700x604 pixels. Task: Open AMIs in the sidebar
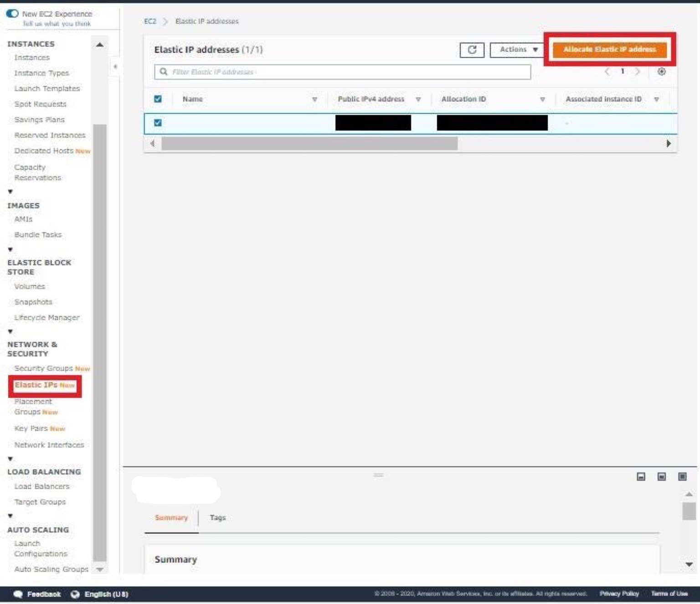(23, 219)
